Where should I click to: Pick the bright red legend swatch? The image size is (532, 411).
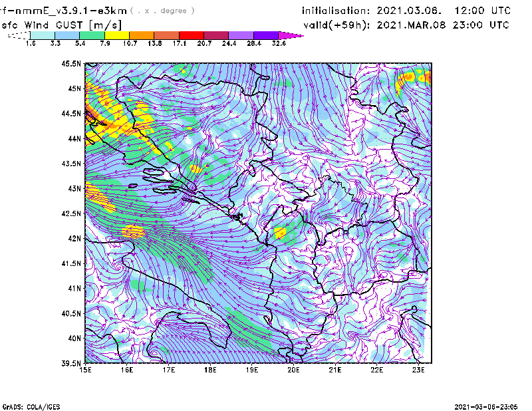[192, 35]
